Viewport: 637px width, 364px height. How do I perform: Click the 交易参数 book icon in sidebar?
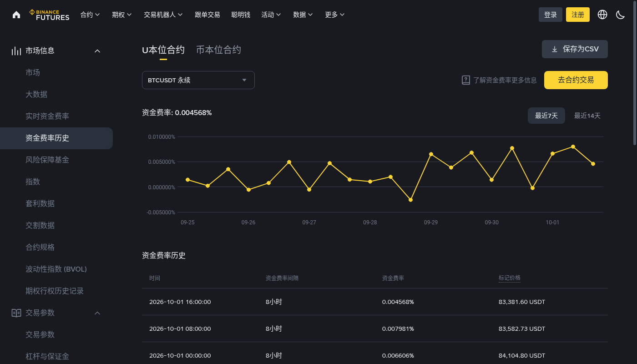16,313
